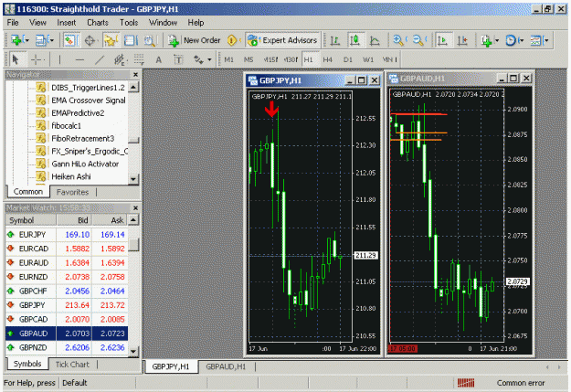Select the Text tool (A)
This screenshot has width=571, height=392.
click(x=159, y=59)
